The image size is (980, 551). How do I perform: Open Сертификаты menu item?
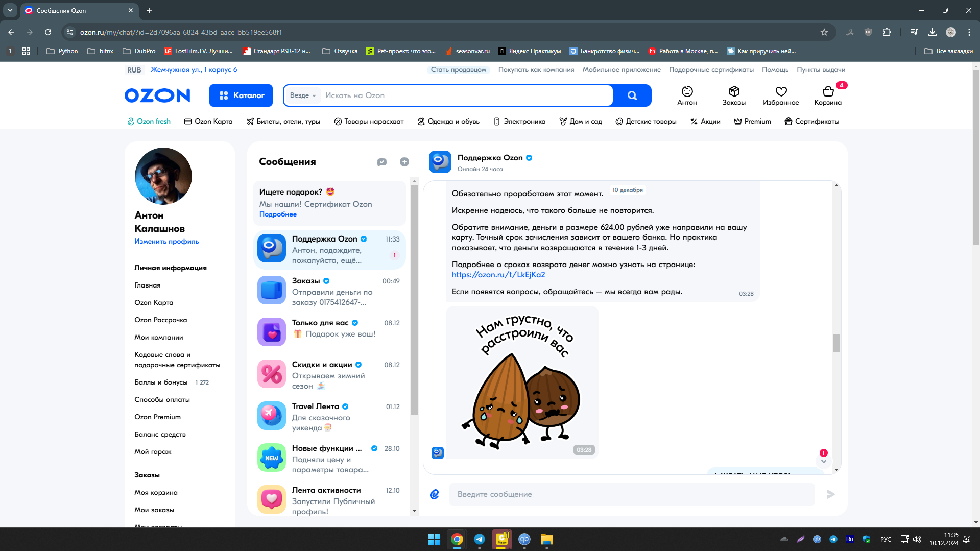(x=812, y=122)
